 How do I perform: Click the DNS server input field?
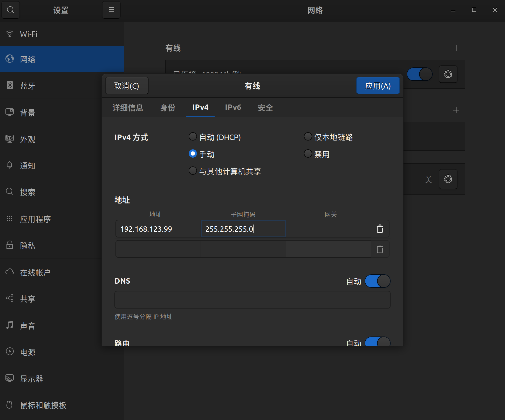coord(252,300)
